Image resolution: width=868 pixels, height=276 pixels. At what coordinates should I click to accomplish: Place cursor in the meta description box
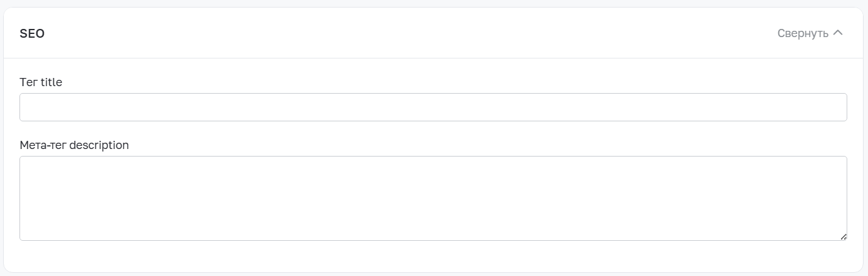tap(433, 198)
